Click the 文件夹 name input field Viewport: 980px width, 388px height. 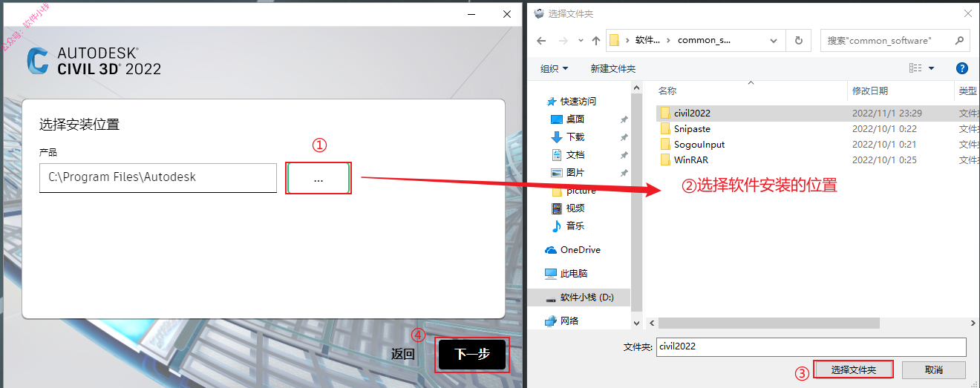click(x=811, y=346)
